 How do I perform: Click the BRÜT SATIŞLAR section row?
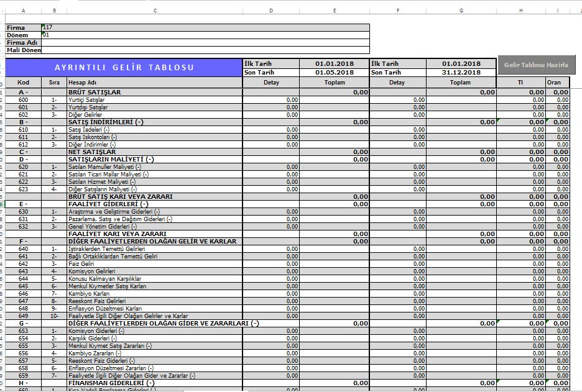coord(95,92)
